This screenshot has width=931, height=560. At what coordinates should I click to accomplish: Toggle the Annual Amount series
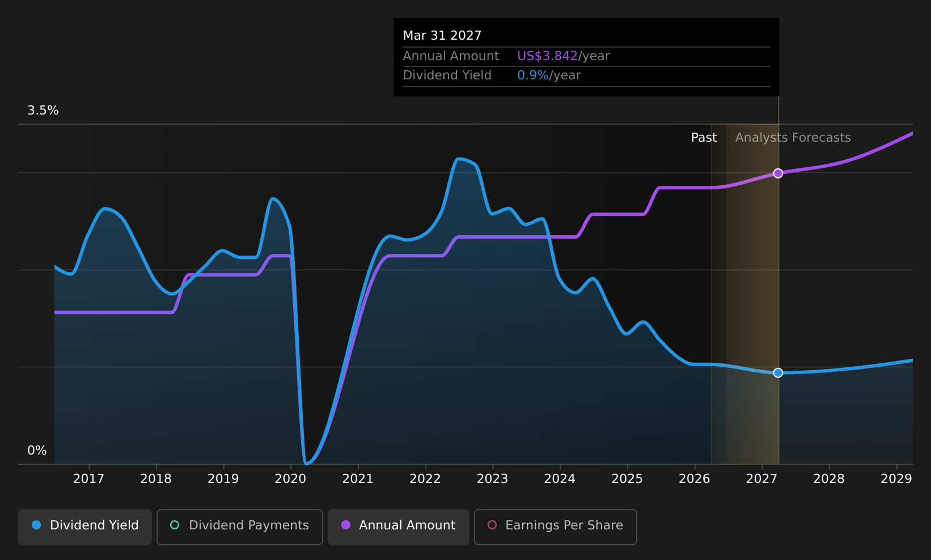[x=399, y=527]
